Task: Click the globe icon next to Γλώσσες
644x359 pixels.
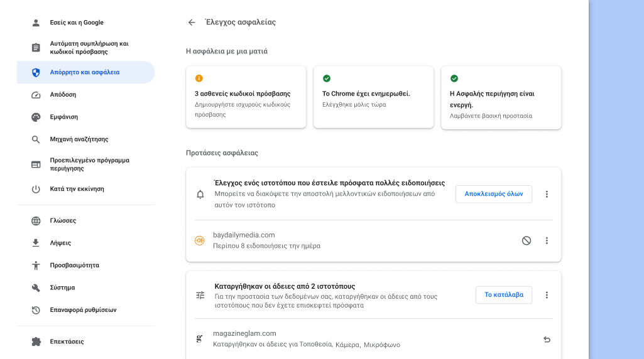Action: [36, 221]
